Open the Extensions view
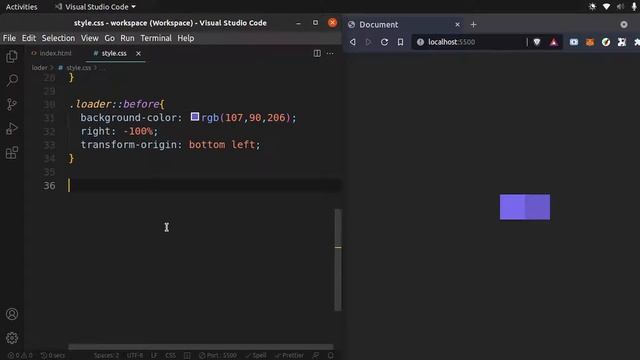 (x=12, y=153)
